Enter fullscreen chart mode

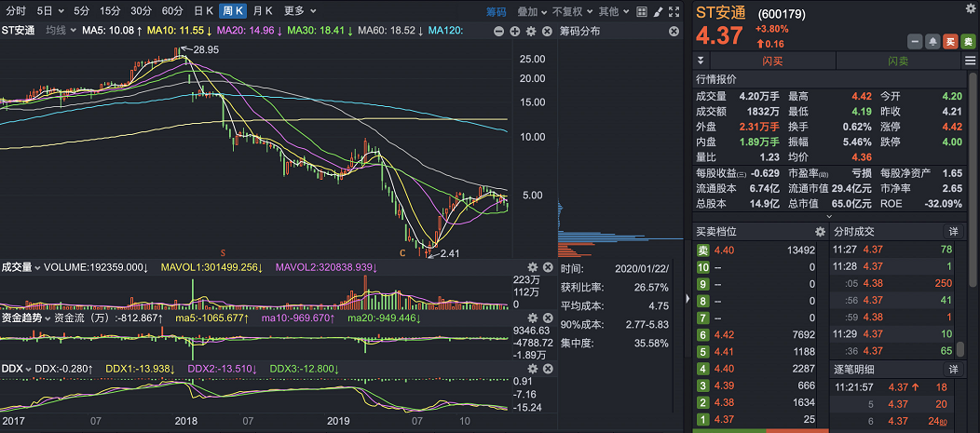675,11
